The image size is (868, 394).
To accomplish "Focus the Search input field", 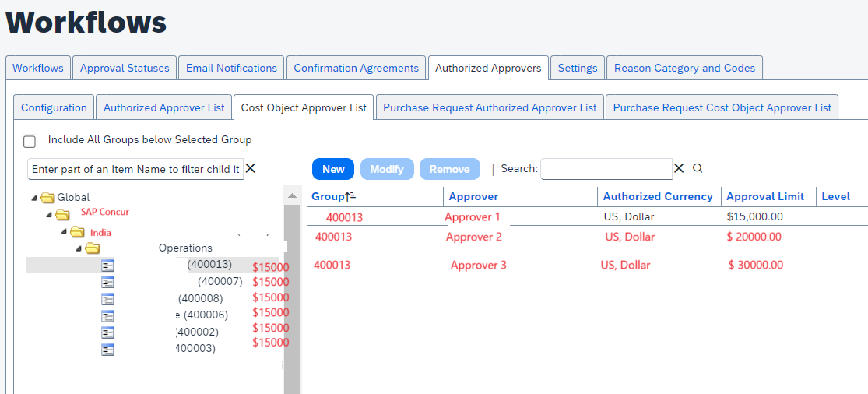I will [606, 169].
